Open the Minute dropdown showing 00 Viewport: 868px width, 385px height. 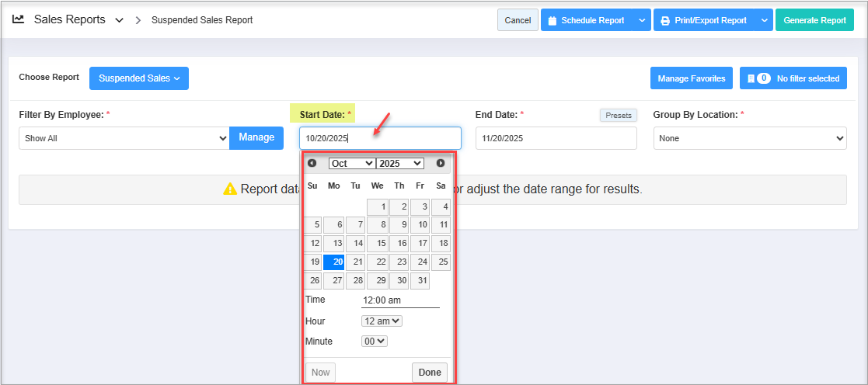coord(375,342)
